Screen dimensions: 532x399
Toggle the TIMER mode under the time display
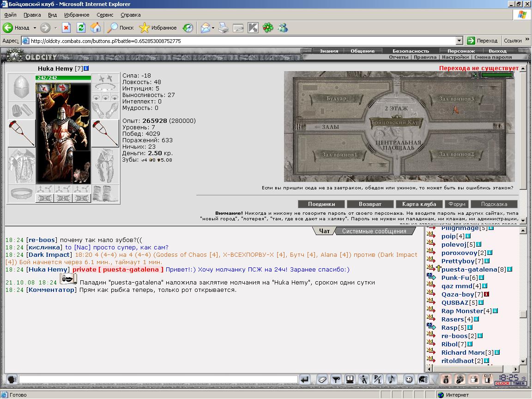click(x=519, y=383)
